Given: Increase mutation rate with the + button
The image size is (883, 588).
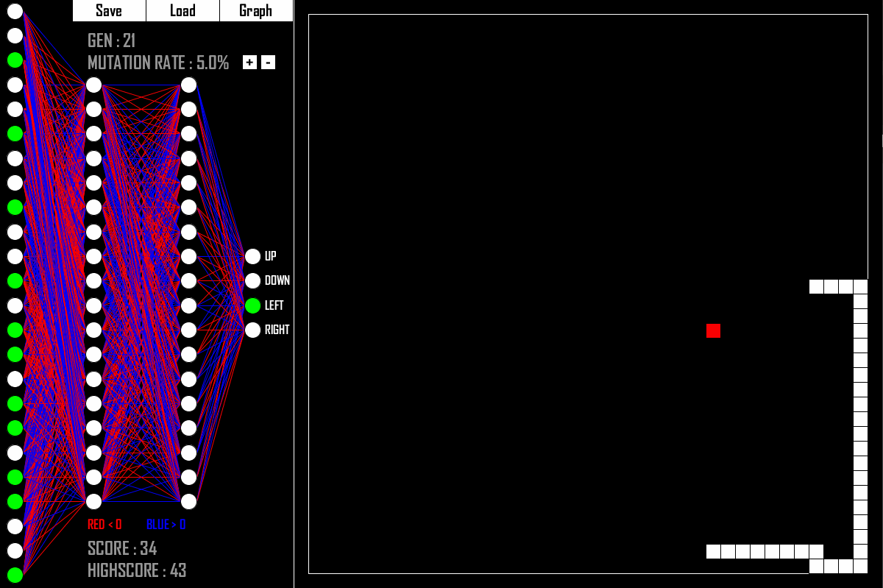Looking at the screenshot, I should pyautogui.click(x=248, y=63).
